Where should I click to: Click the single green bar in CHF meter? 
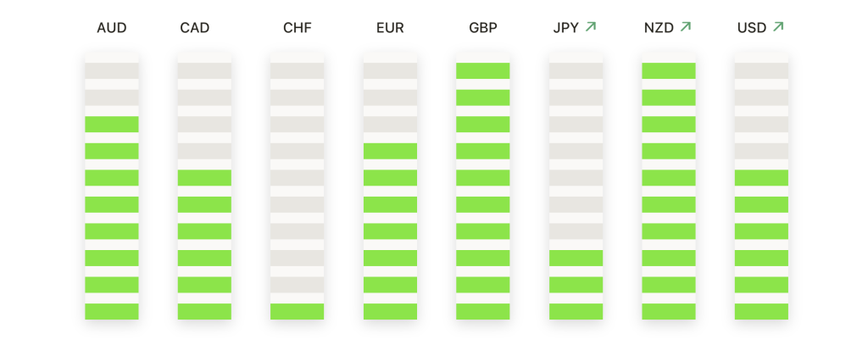(x=298, y=311)
